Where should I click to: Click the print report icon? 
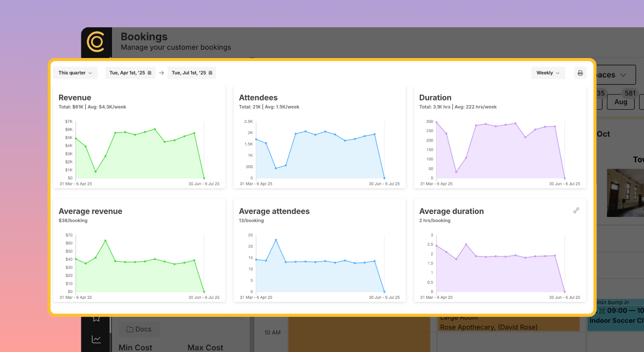pyautogui.click(x=580, y=73)
